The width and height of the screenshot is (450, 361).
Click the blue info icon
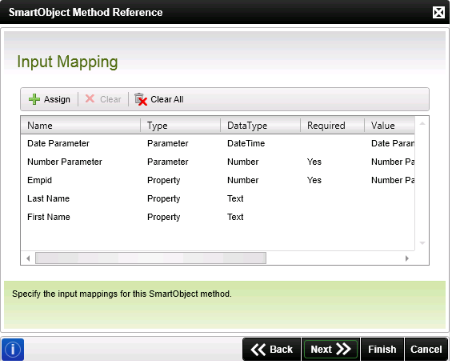[13, 349]
